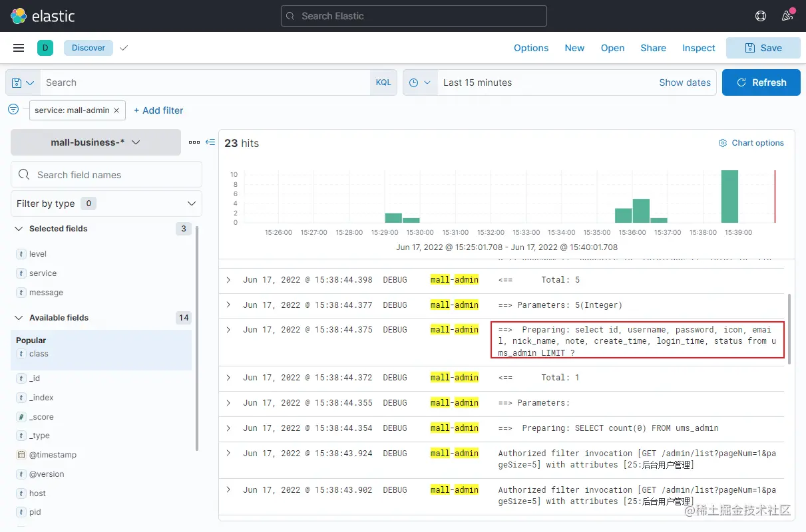
Task: Click the histogram bar near 15:29
Action: click(x=393, y=218)
